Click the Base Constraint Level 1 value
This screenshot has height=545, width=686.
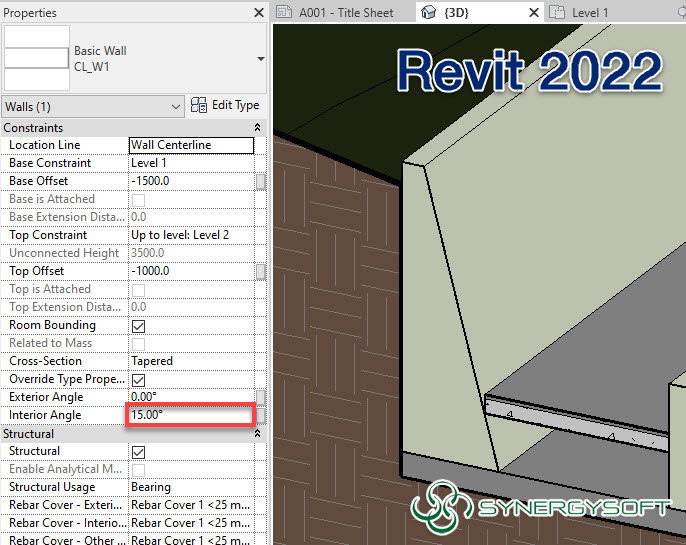191,163
